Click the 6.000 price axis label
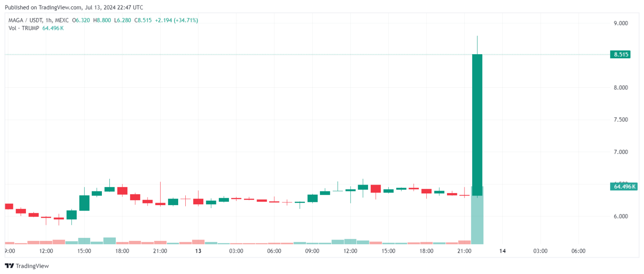The height and width of the screenshot is (274, 644). point(621,216)
